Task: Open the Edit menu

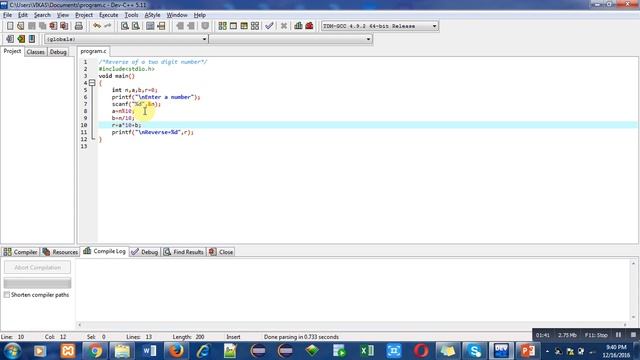Action: tap(23, 15)
